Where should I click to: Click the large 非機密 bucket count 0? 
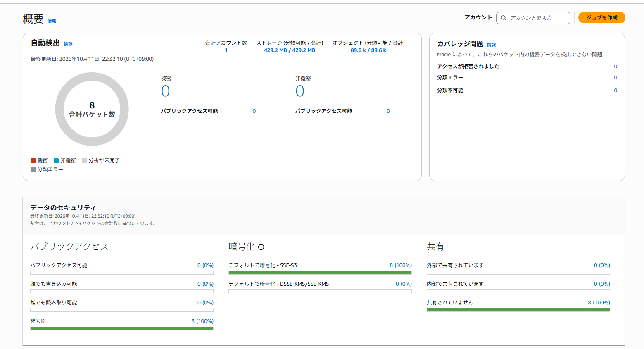coord(300,91)
